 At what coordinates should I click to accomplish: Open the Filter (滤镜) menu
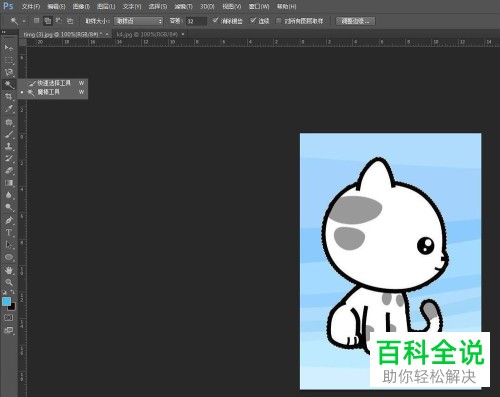(183, 6)
